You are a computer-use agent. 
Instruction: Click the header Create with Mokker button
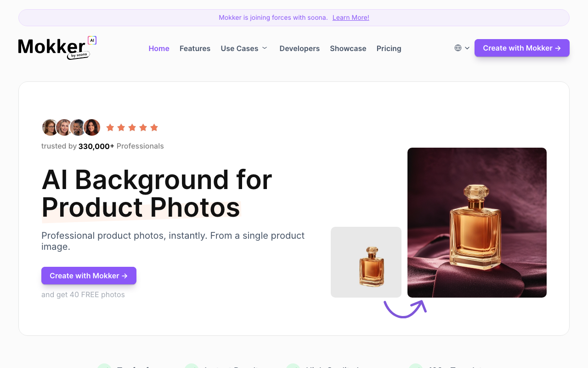[522, 48]
